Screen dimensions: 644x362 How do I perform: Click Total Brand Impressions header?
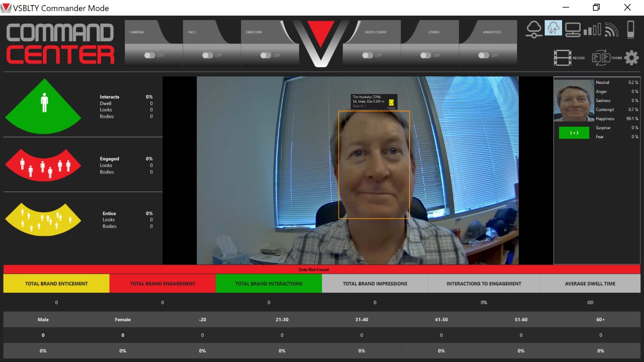[375, 284]
